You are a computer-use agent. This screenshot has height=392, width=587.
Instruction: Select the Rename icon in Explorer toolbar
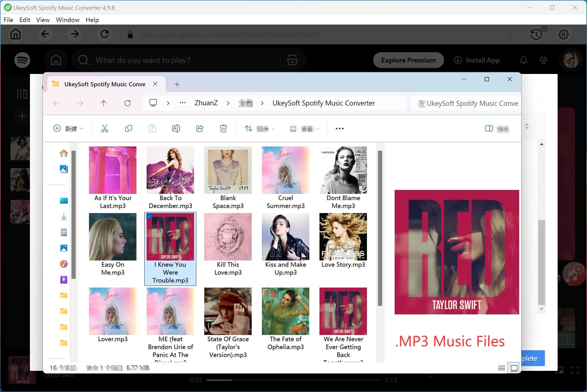(x=176, y=128)
